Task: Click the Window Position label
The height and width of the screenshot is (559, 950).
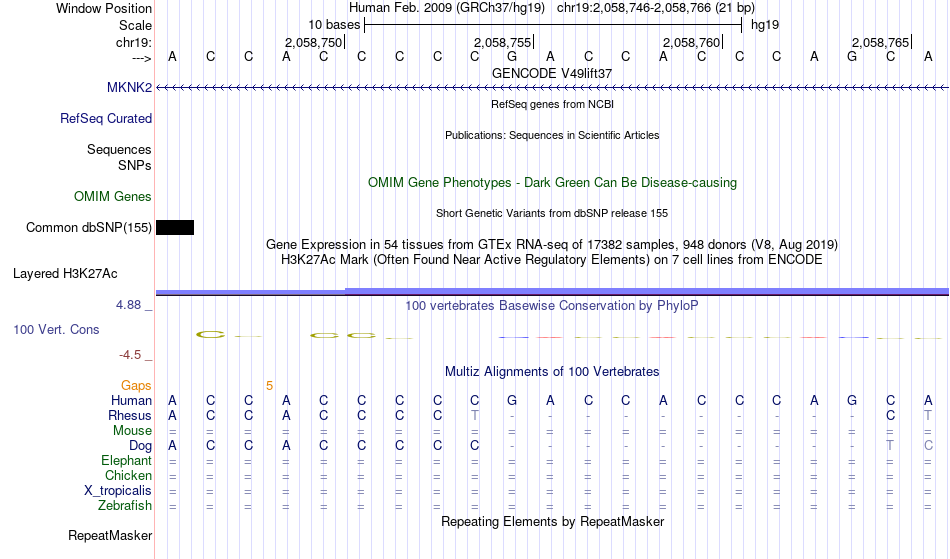Action: tap(104, 8)
